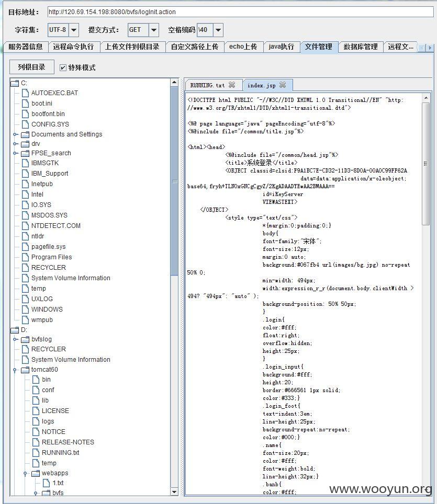Click the tomcat60 folder icon
Viewport: 437px width, 504px height.
click(25, 370)
